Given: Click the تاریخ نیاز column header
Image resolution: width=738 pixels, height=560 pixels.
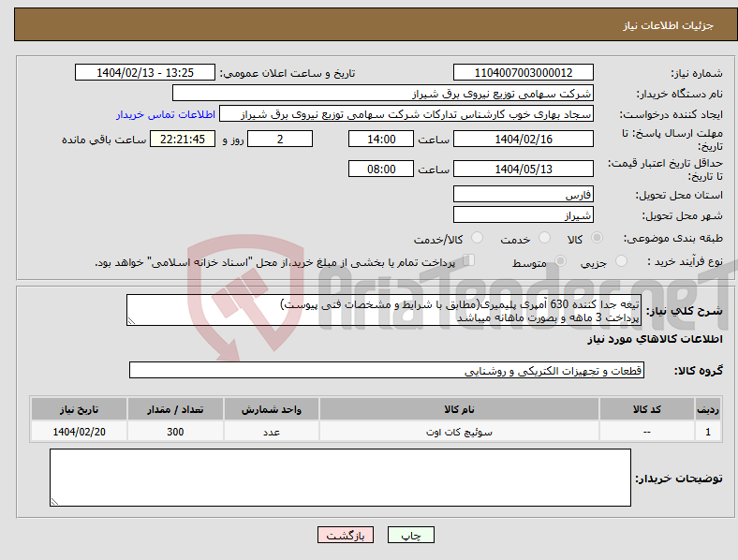Looking at the screenshot, I should point(79,409).
